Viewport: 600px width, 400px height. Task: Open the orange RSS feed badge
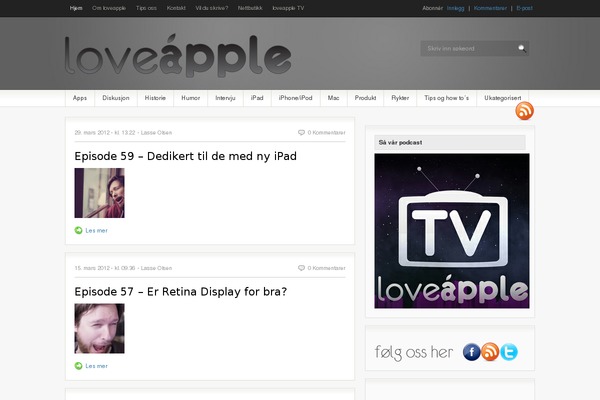(x=524, y=111)
